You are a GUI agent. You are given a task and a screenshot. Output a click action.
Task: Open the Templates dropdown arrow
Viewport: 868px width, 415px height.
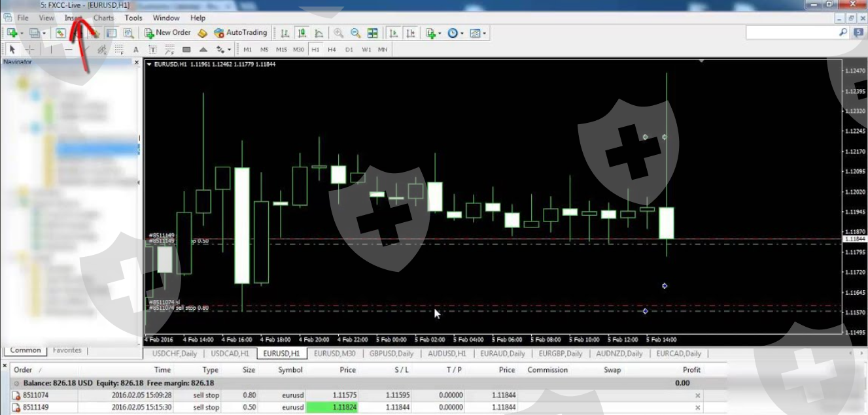point(485,33)
